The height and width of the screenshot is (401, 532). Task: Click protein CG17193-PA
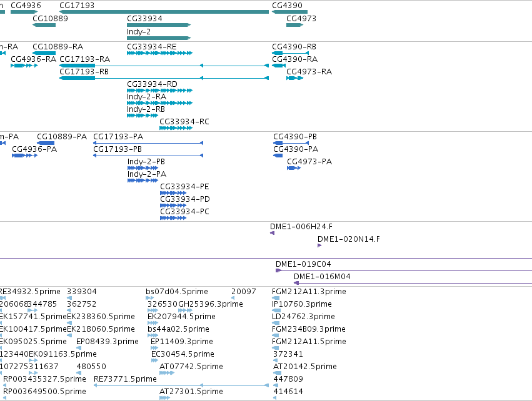tap(118, 137)
